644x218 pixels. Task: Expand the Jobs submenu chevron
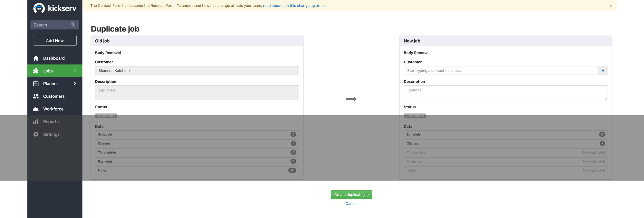coord(75,71)
